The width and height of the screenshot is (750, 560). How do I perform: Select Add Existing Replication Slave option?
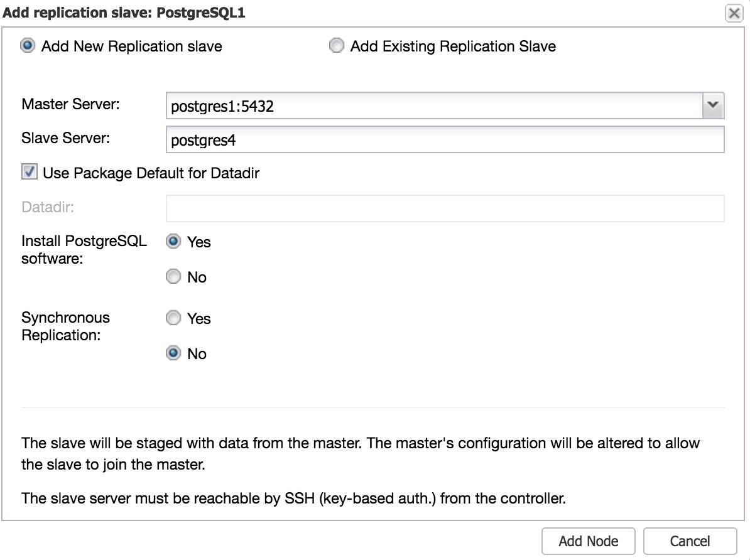click(x=336, y=45)
